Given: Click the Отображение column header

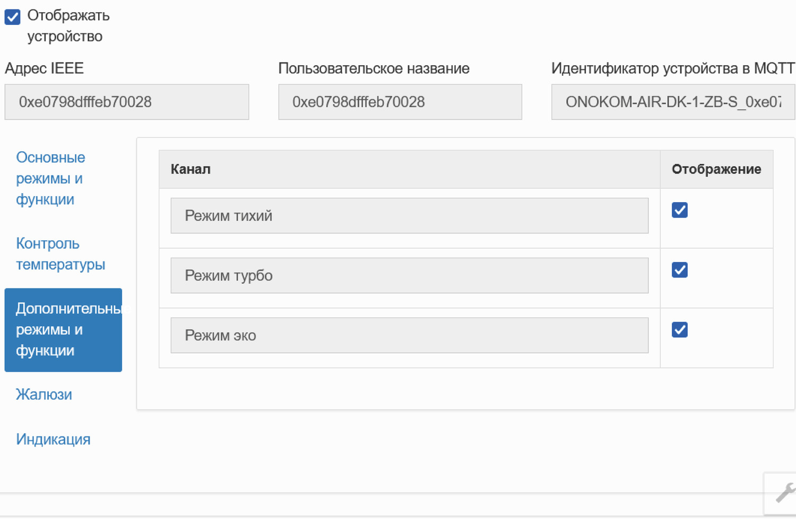Looking at the screenshot, I should click(716, 169).
